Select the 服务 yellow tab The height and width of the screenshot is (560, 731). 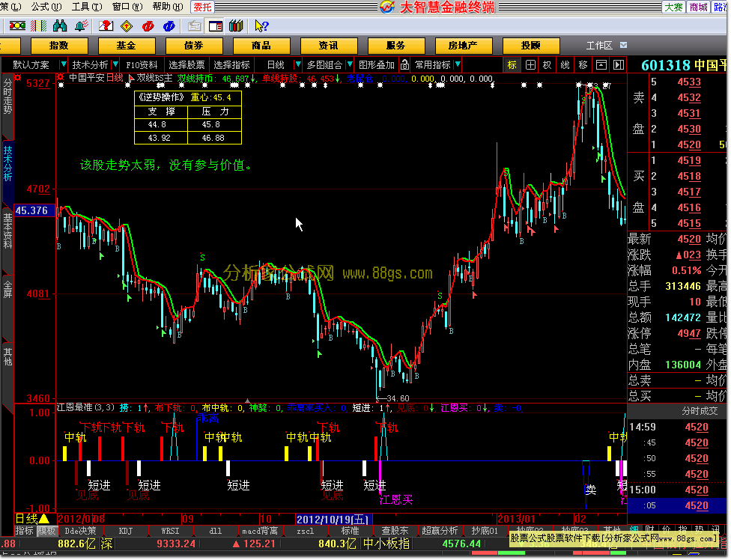(395, 46)
